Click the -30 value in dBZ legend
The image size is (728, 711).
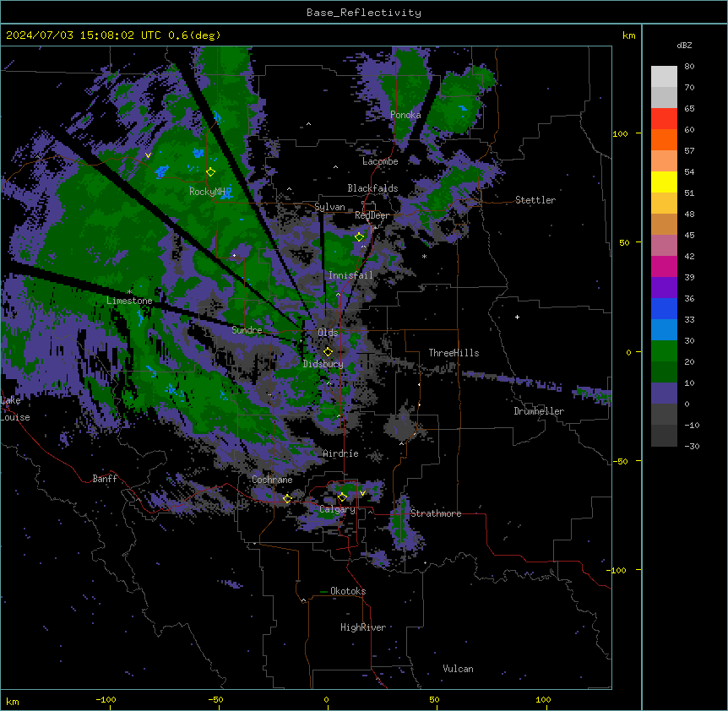click(692, 446)
